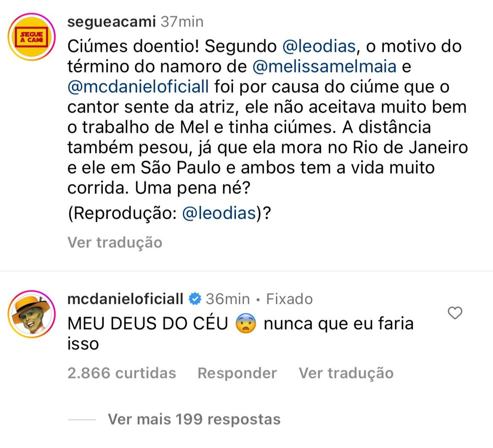
Task: Translate mcdanieloficiall's reply via Ver tradução
Action: coord(346,373)
